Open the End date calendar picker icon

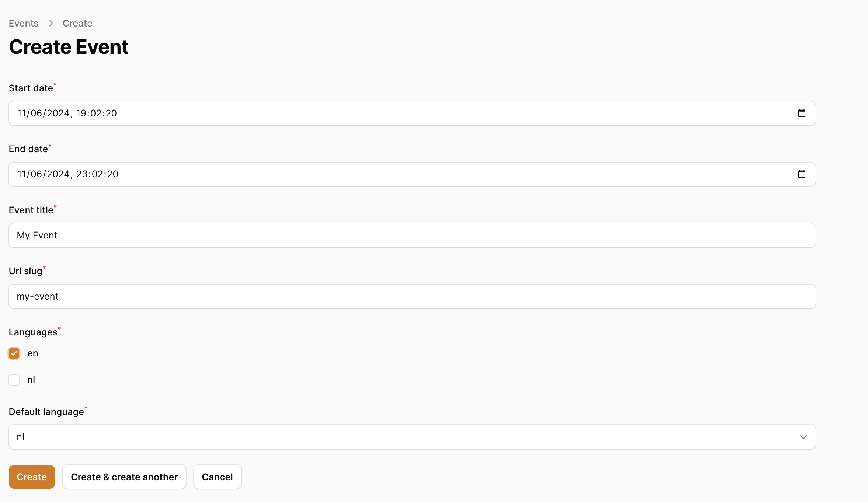point(802,174)
